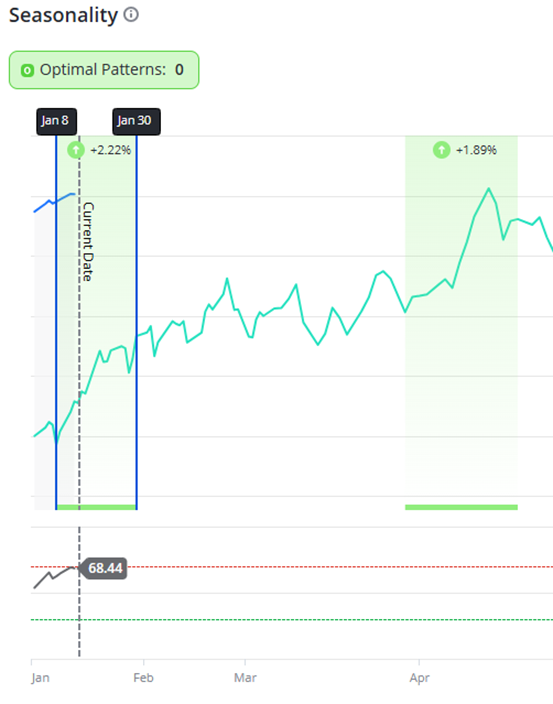553x704 pixels.
Task: Click the Seasonality heading
Action: coord(63,15)
